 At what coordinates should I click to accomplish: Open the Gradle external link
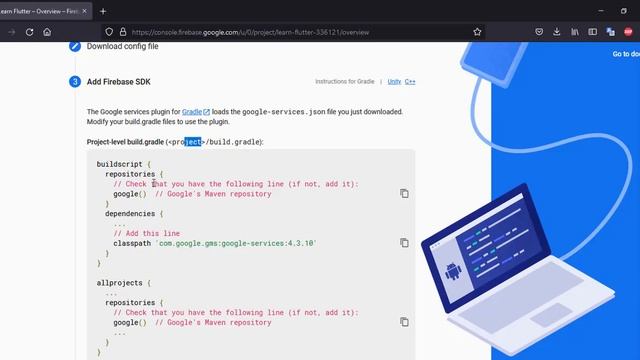point(196,112)
